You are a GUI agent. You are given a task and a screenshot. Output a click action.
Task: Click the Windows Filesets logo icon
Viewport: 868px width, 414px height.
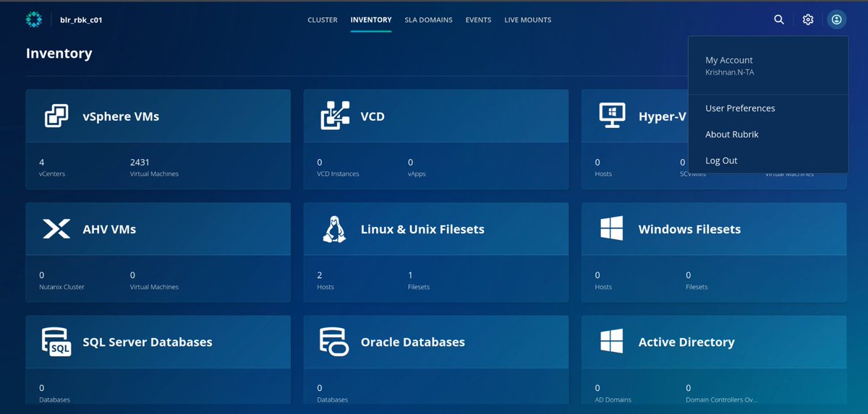(x=611, y=229)
